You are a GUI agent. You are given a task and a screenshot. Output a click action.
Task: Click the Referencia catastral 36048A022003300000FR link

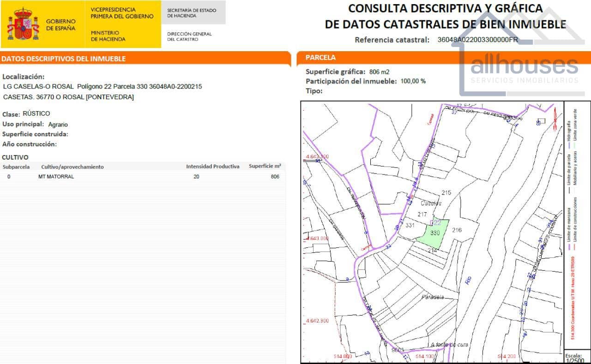coord(478,40)
